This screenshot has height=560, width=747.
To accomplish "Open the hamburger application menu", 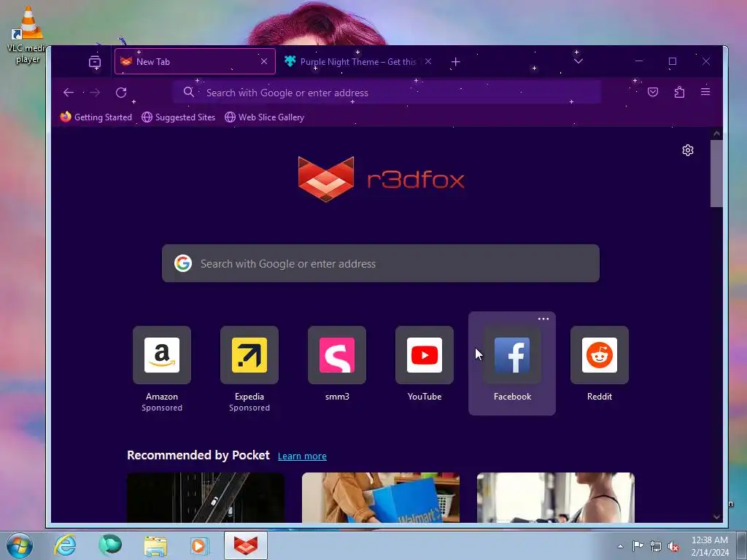I will pyautogui.click(x=705, y=91).
